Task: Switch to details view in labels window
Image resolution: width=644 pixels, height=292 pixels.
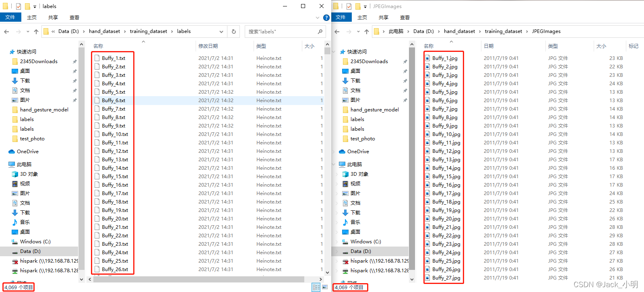Action: 316,287
